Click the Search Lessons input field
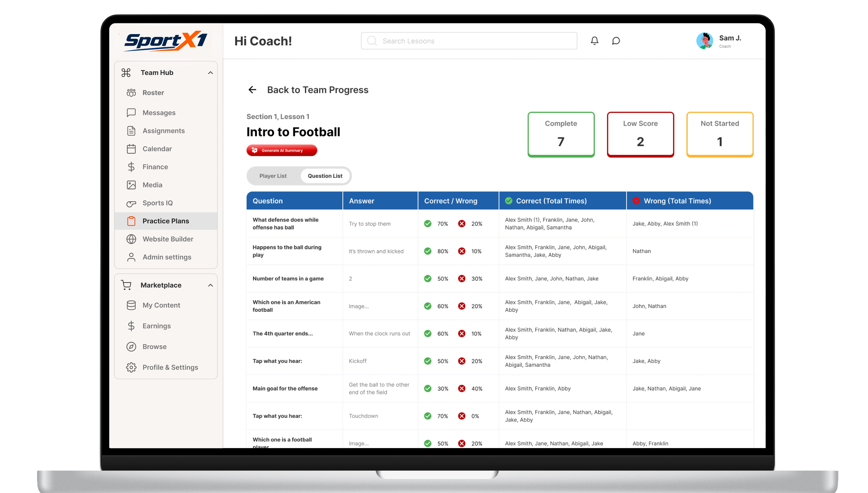Screen dimensions: 868x493 pyautogui.click(x=469, y=41)
